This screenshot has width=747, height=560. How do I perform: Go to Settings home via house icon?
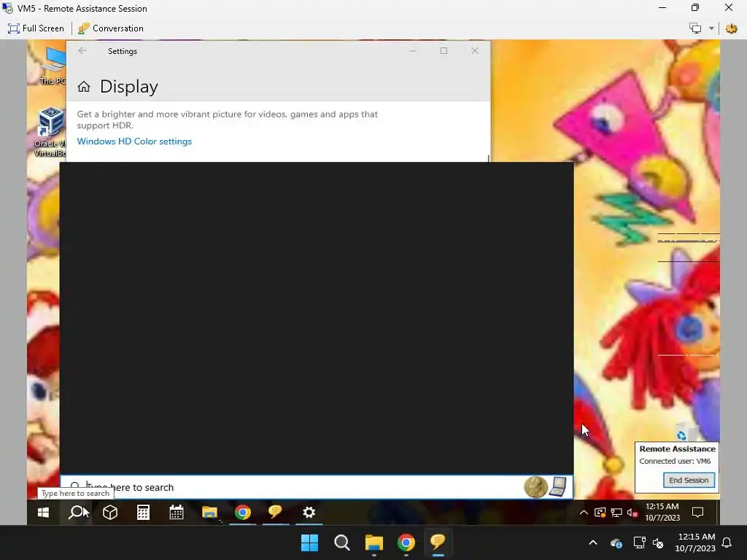point(84,87)
